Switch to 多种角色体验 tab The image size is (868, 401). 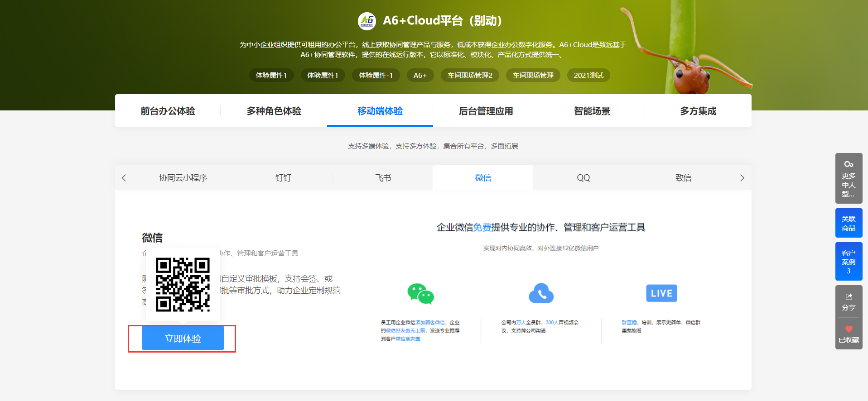point(274,111)
